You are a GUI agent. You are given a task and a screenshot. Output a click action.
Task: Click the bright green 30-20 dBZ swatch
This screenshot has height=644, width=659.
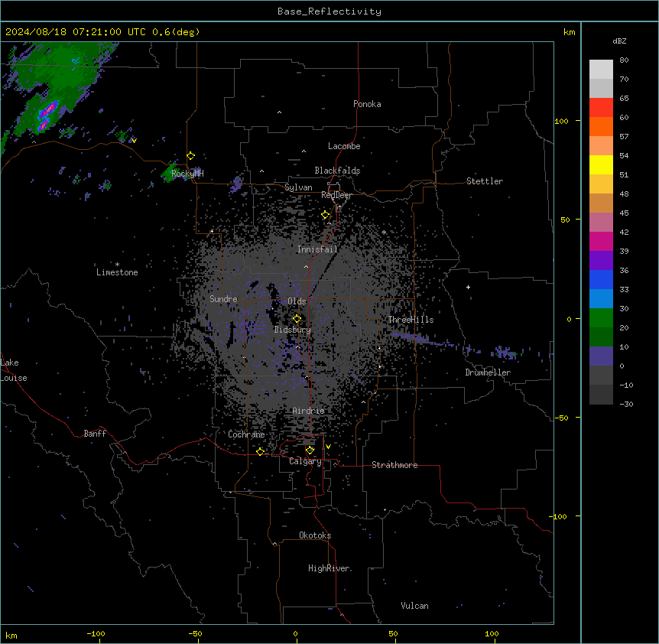[x=601, y=318]
